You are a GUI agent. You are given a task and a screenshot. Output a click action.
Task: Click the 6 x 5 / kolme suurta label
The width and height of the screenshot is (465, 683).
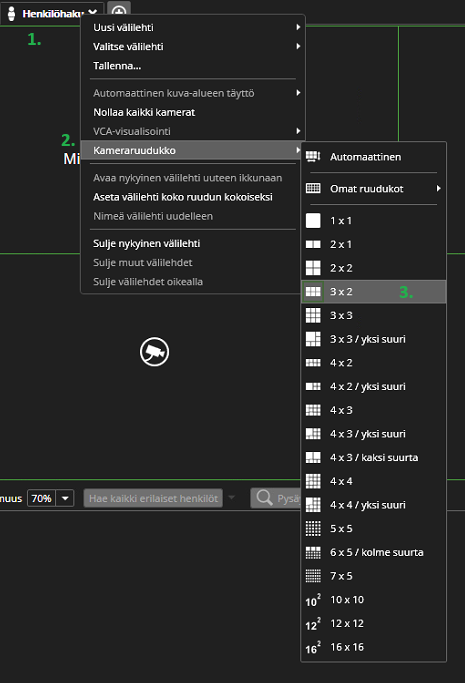377,552
